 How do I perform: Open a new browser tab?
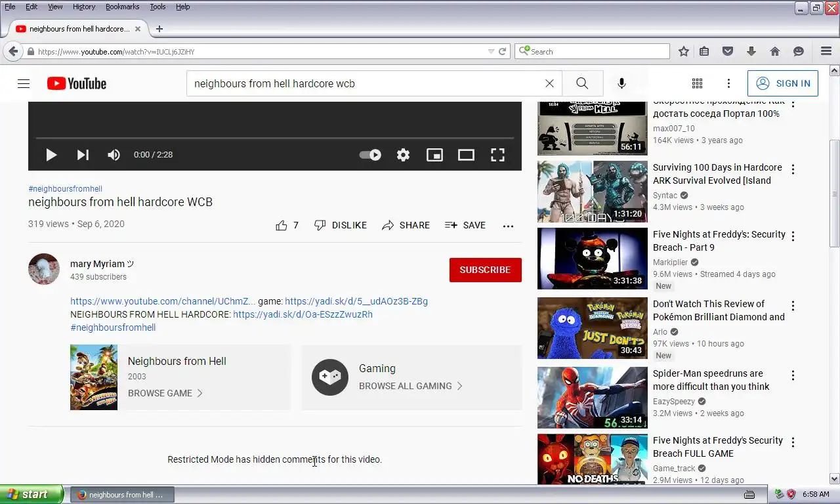tap(159, 29)
